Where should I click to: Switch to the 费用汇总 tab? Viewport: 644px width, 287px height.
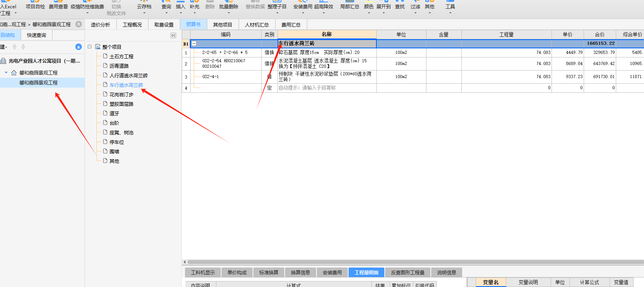[x=291, y=25]
